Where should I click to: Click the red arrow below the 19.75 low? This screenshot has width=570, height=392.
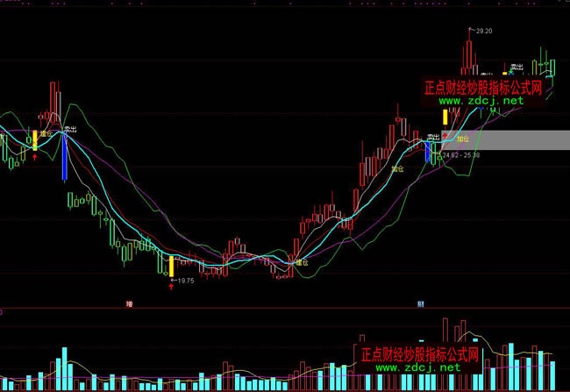coord(171,284)
